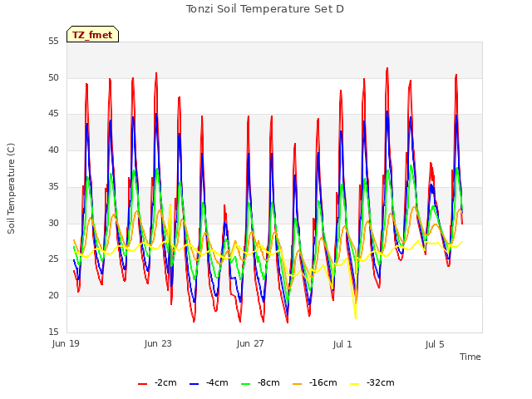
Task: Click the Jun 19 x-axis tick label
Action: pos(66,343)
